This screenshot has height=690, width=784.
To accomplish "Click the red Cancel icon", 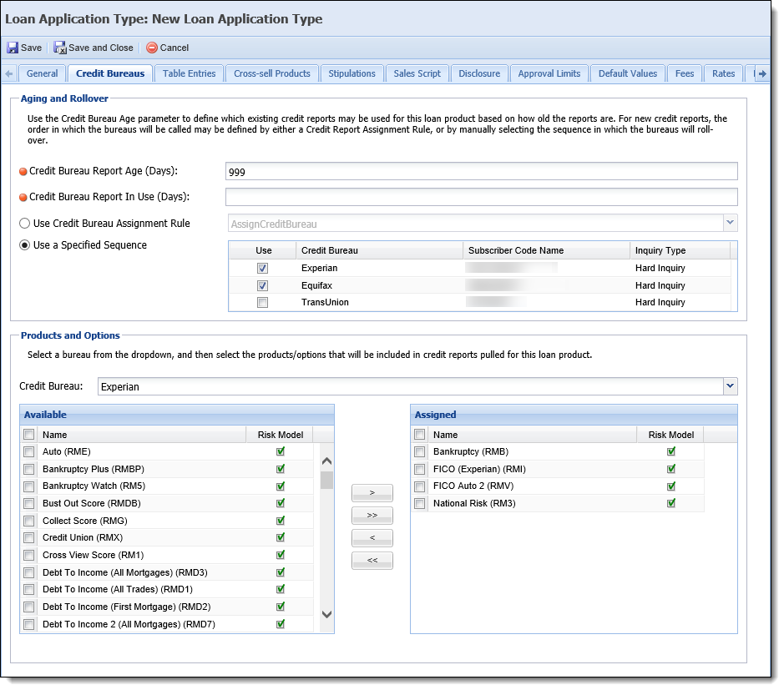I will click(x=151, y=48).
